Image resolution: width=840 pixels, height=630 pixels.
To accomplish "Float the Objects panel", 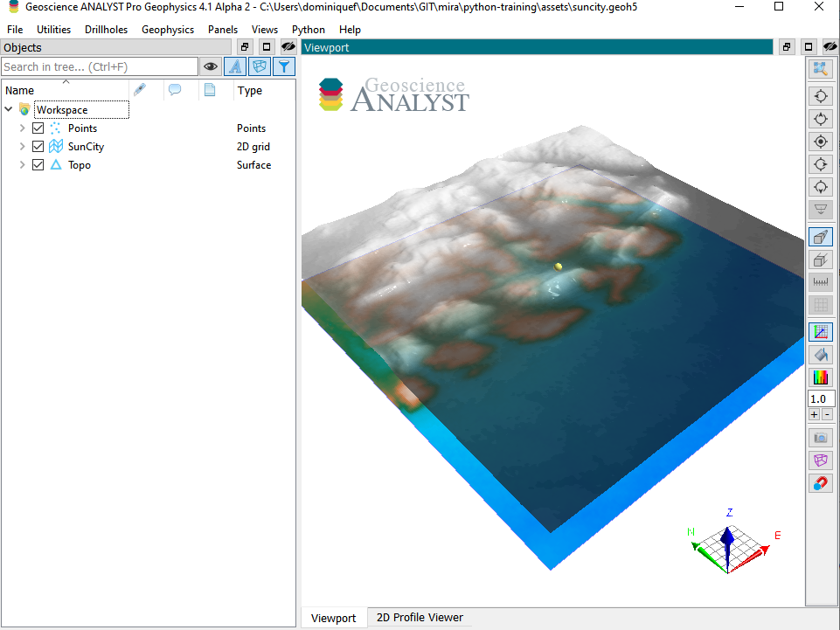I will (245, 47).
